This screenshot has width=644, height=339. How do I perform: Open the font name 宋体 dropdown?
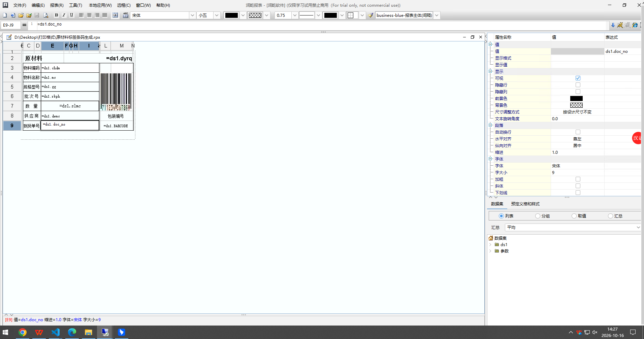192,15
